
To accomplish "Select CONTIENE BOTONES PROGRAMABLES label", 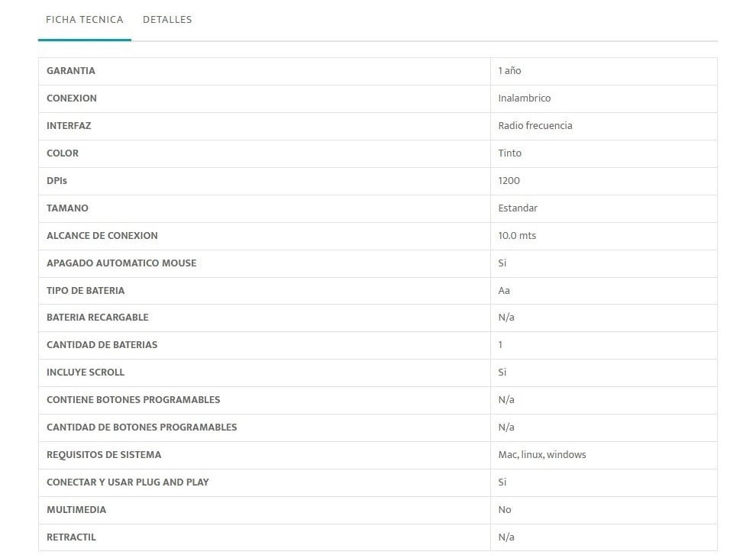I will coord(134,400).
